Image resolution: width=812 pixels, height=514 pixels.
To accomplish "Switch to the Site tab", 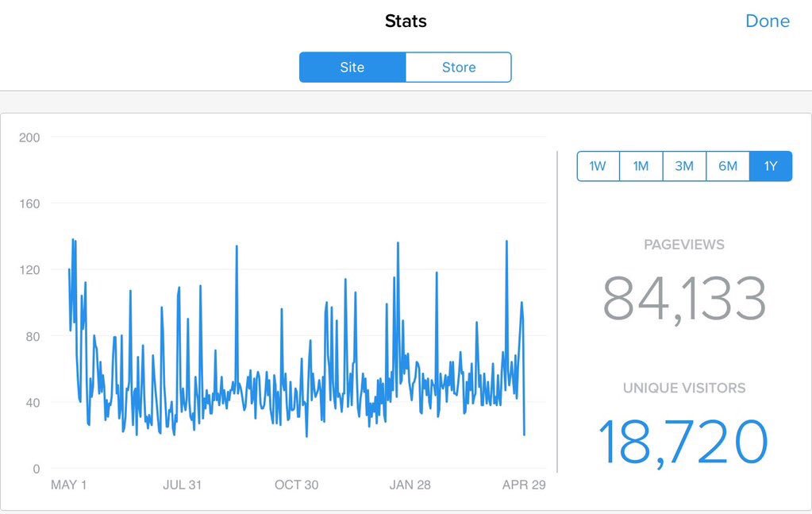I will click(352, 67).
